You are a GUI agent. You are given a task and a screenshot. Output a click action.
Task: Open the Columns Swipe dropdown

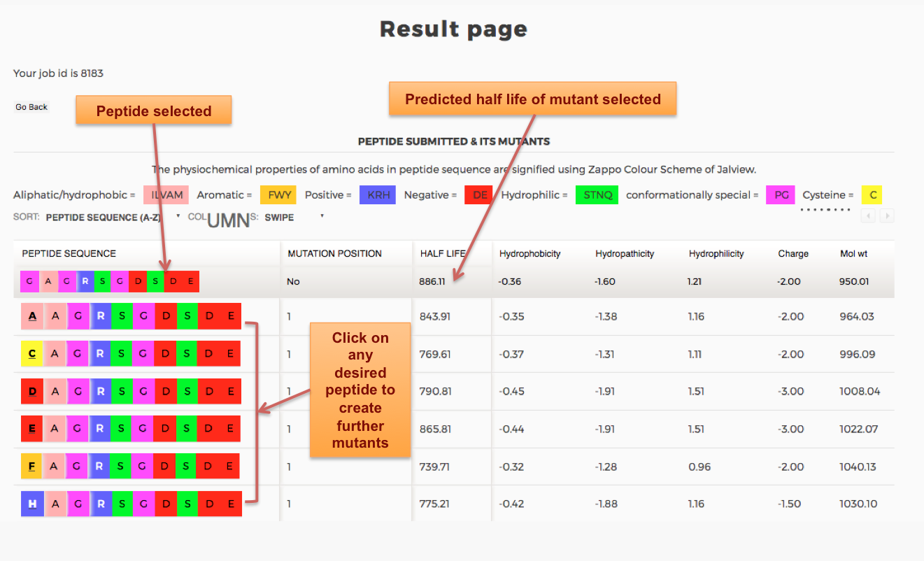pyautogui.click(x=294, y=218)
